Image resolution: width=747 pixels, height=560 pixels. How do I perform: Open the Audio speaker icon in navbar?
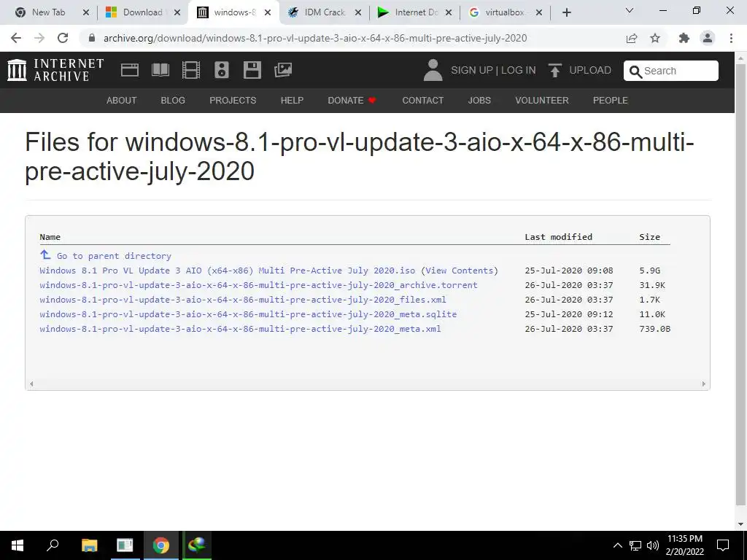coord(222,70)
